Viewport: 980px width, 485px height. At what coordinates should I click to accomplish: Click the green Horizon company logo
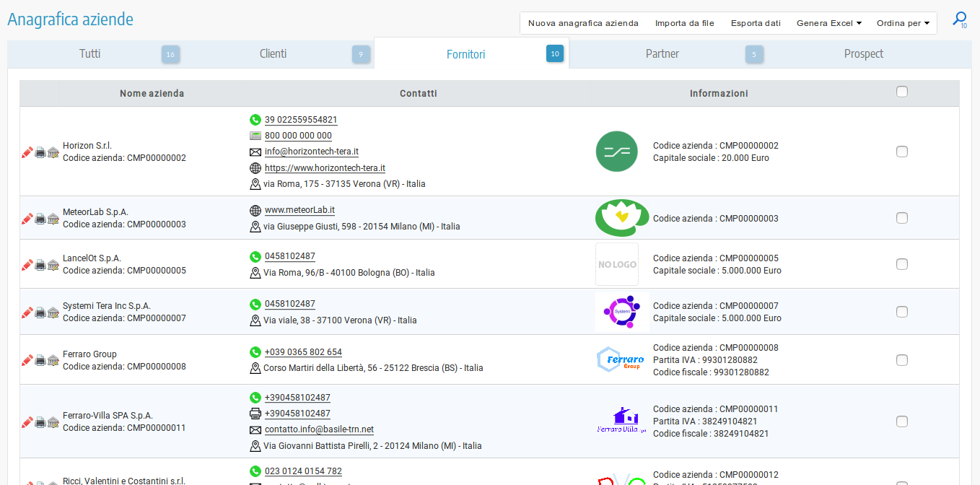(x=617, y=152)
